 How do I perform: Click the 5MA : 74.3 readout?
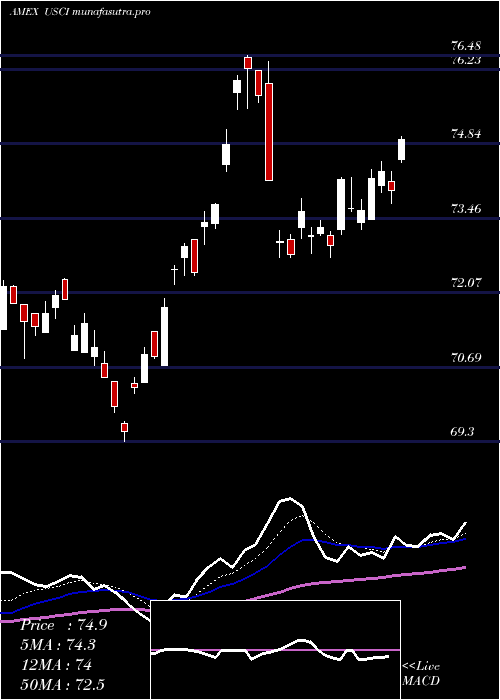tap(58, 645)
